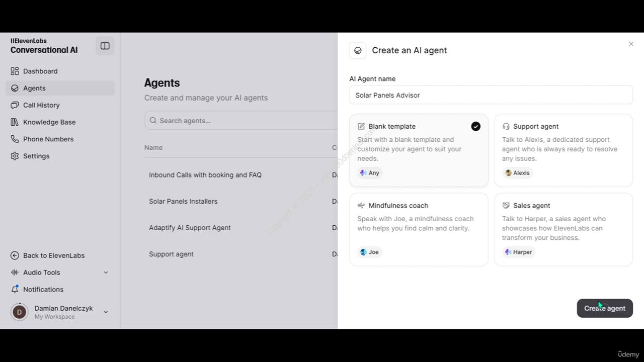Click the Search agents field
The width and height of the screenshot is (644, 362).
coord(242,121)
